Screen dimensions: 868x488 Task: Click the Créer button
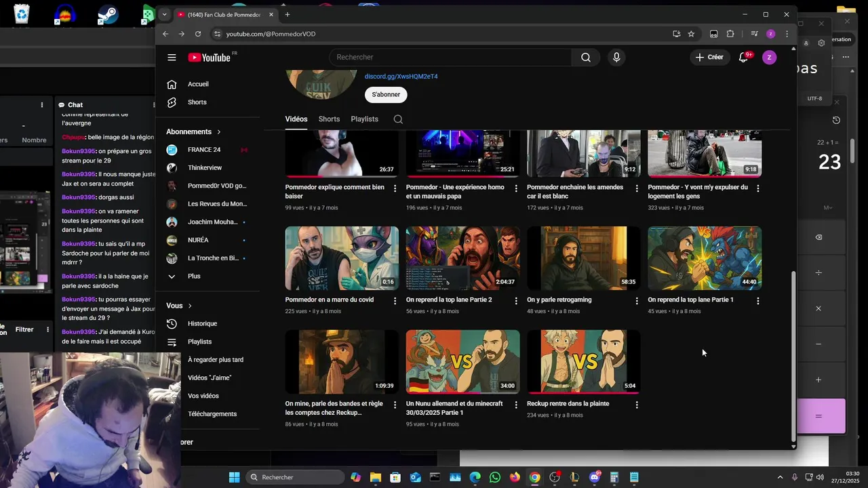tap(709, 58)
